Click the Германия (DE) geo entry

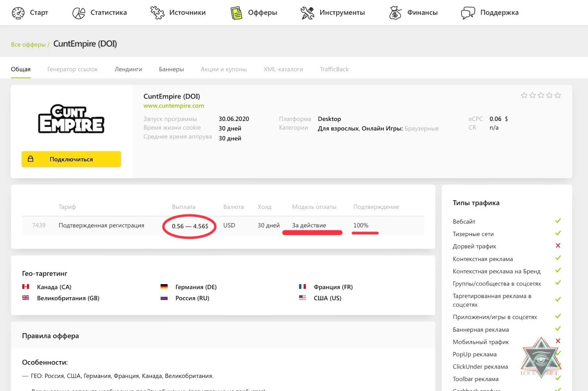(x=189, y=287)
